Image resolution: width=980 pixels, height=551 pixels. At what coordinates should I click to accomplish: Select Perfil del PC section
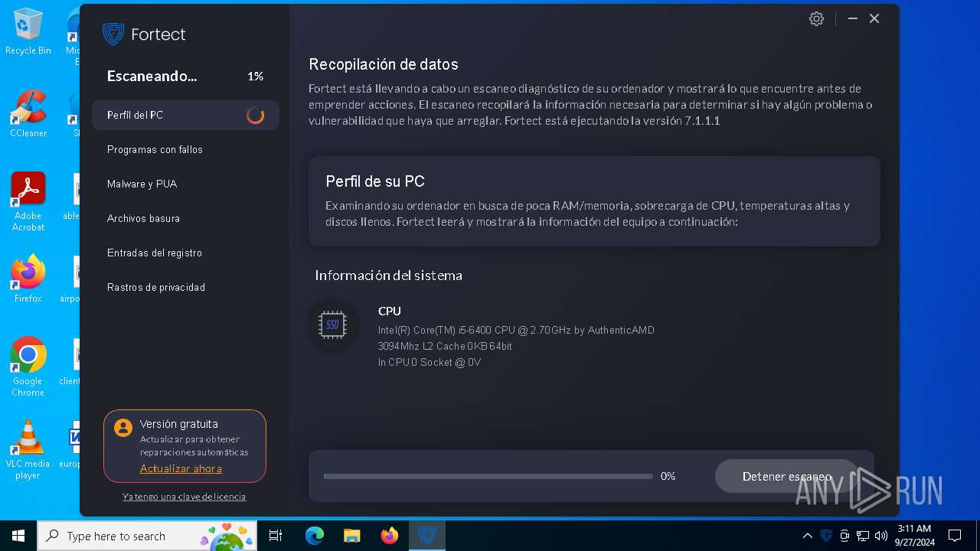point(185,115)
